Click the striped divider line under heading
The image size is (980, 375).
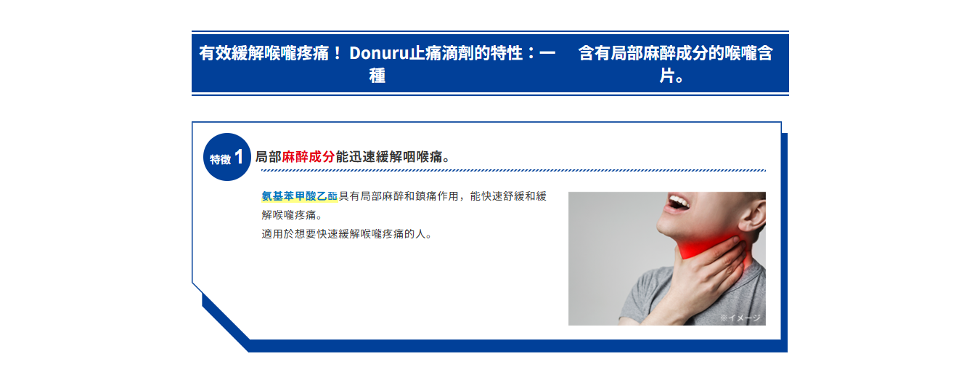(x=513, y=171)
